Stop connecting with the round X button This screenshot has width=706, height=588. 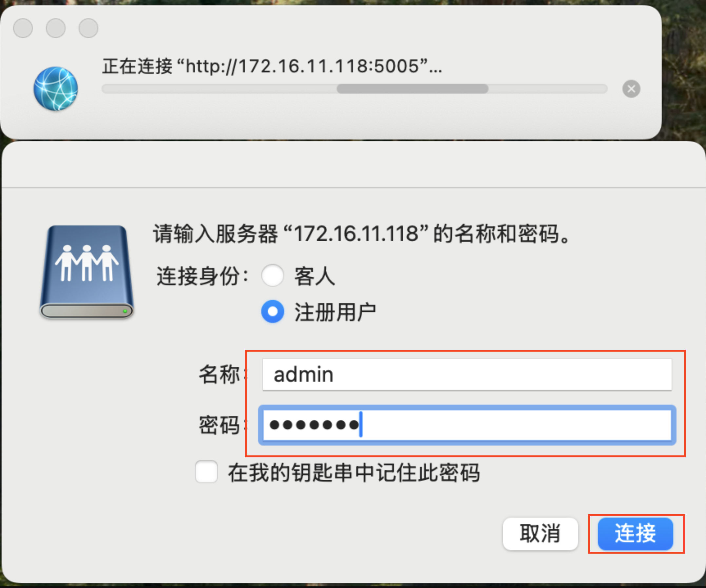pos(631,89)
